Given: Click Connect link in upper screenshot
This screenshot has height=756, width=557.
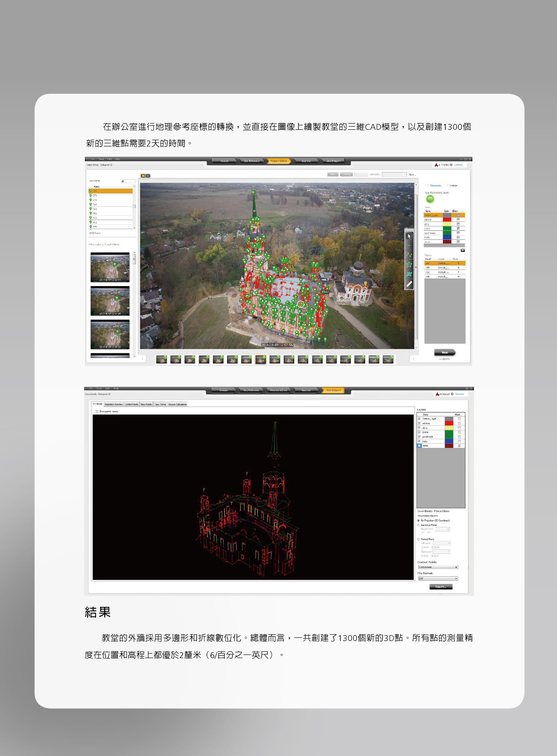Looking at the screenshot, I should (x=458, y=165).
